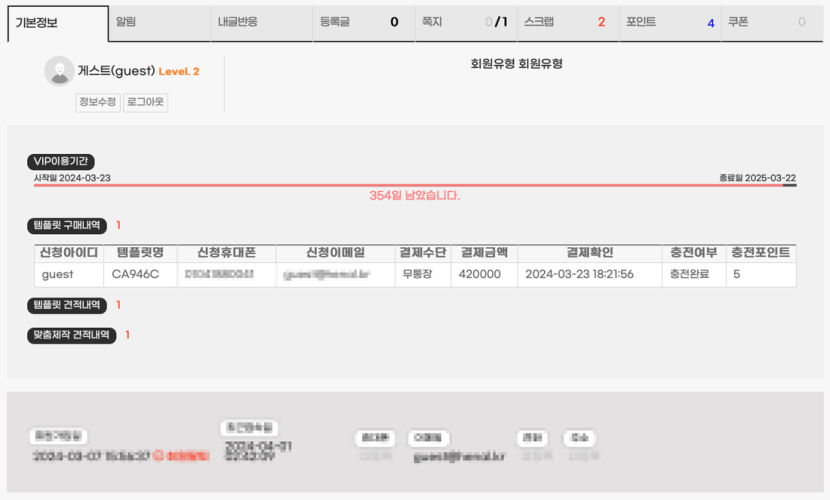Click the guest cell in purchase table
Viewport: 830px width, 500px height.
[x=69, y=274]
